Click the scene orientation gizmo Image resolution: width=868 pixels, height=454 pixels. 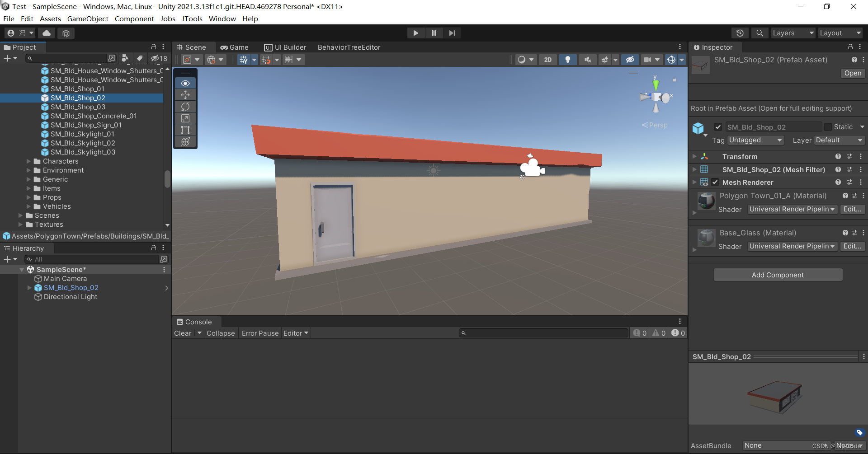(656, 96)
